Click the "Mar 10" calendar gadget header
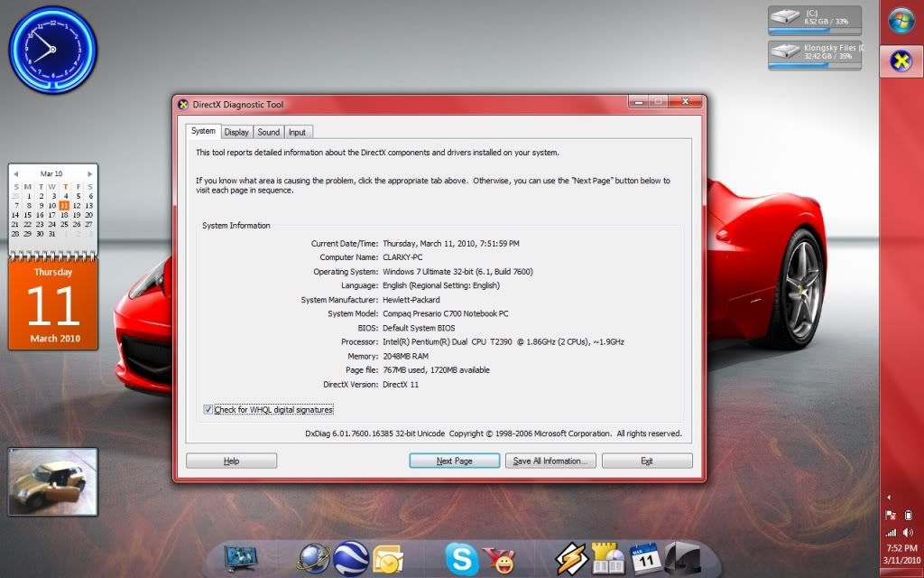Screen dimensions: 924x578 51,174
